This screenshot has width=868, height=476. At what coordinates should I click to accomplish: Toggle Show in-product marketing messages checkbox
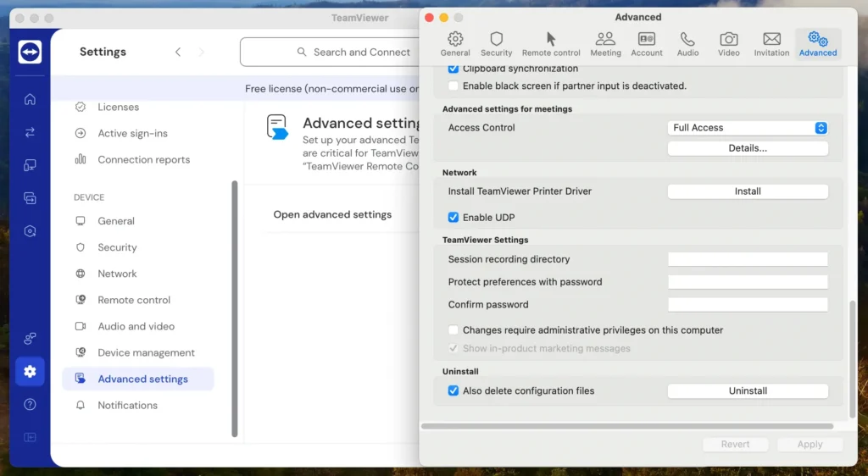click(x=453, y=348)
